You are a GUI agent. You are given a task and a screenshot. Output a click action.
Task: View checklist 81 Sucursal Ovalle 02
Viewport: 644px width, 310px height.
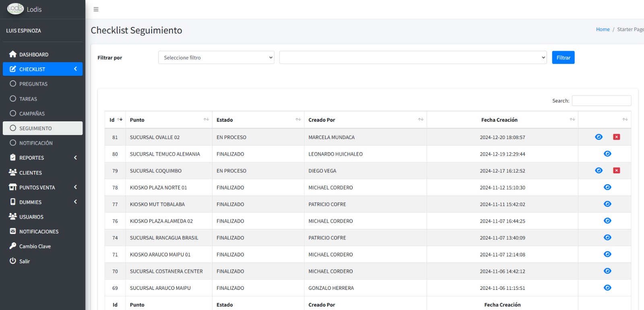coord(599,137)
